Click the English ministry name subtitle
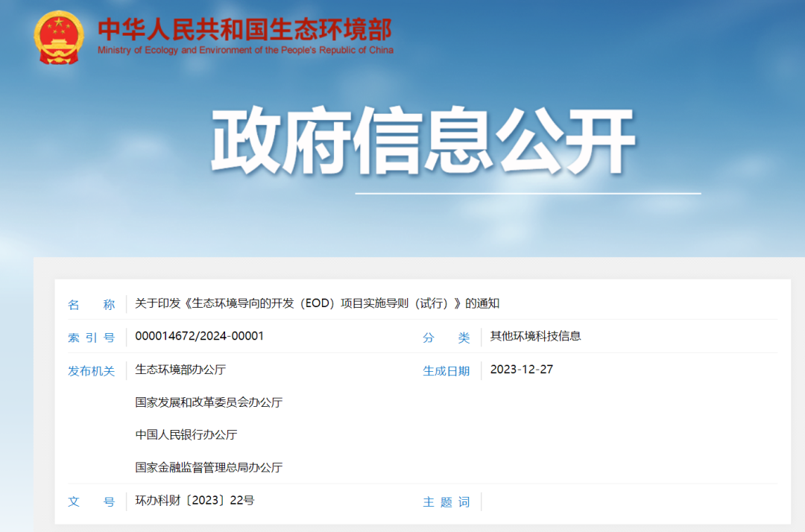 pyautogui.click(x=245, y=50)
